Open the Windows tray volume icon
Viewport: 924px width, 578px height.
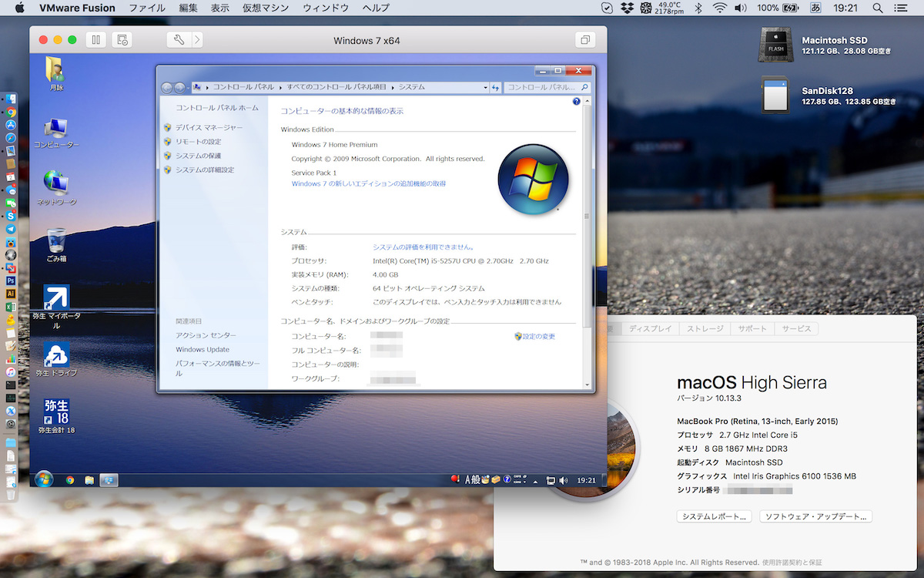coord(564,480)
